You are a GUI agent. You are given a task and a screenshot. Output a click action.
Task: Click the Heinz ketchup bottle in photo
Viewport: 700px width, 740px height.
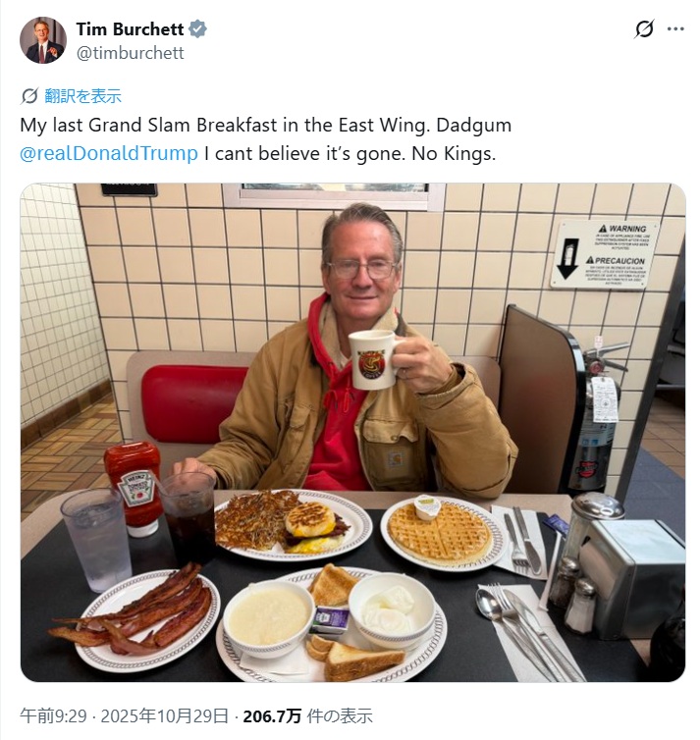pos(135,489)
